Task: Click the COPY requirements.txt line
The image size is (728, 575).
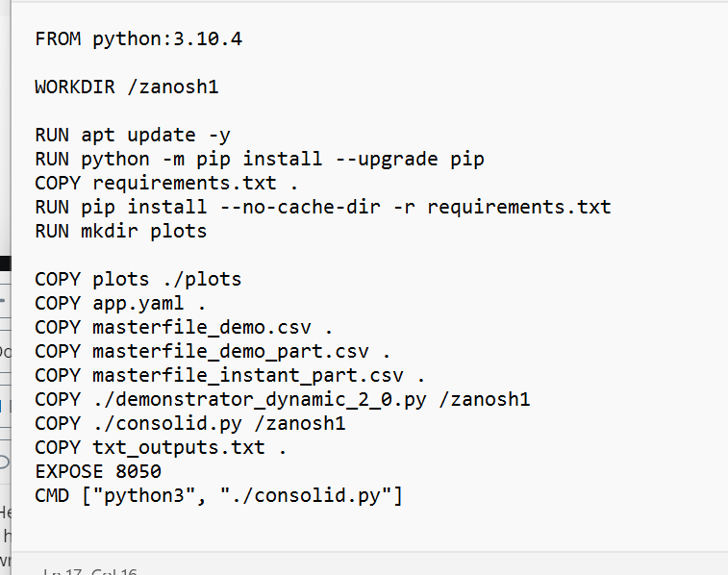Action: click(x=165, y=184)
